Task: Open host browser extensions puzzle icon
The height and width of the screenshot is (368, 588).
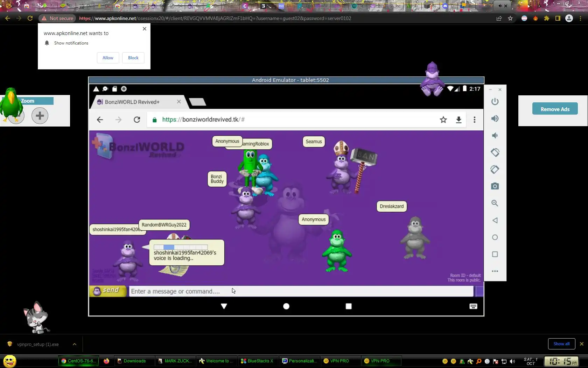Action: pos(547,18)
